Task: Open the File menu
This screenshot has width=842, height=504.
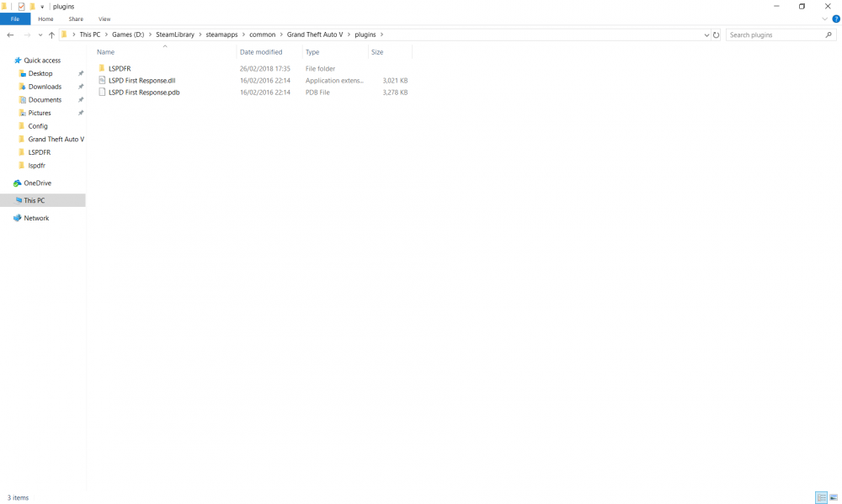Action: pos(15,19)
